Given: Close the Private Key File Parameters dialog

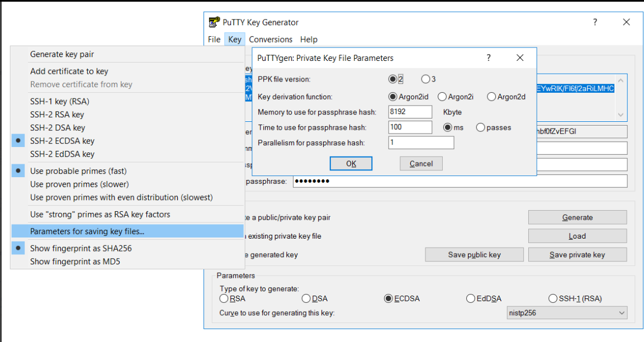Looking at the screenshot, I should [x=520, y=58].
